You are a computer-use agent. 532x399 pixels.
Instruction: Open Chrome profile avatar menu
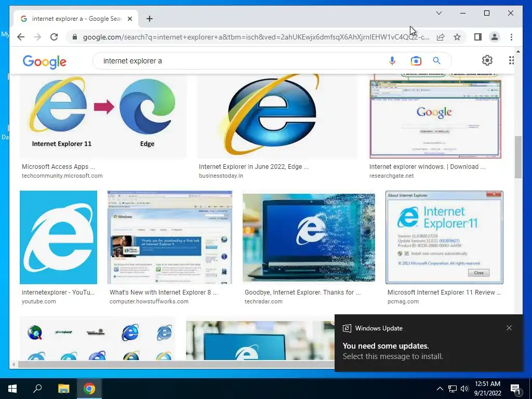click(x=495, y=37)
